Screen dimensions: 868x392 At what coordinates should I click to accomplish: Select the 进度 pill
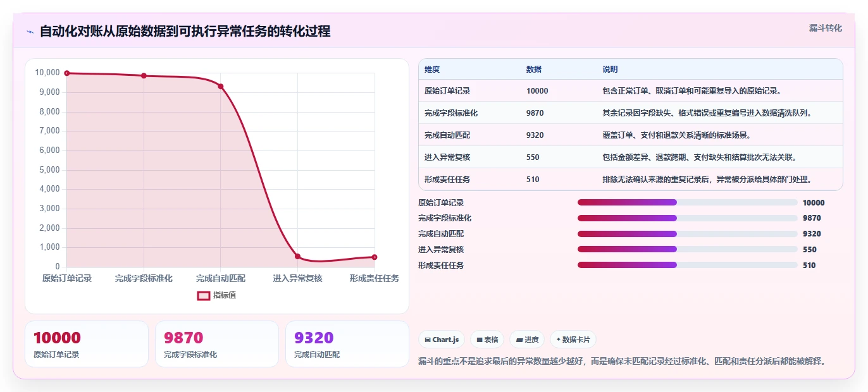click(x=527, y=340)
